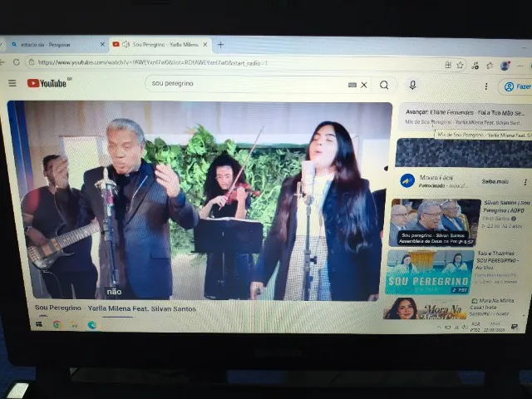The width and height of the screenshot is (532, 399).
Task: Clear the search text with the X
Action: pos(364,85)
